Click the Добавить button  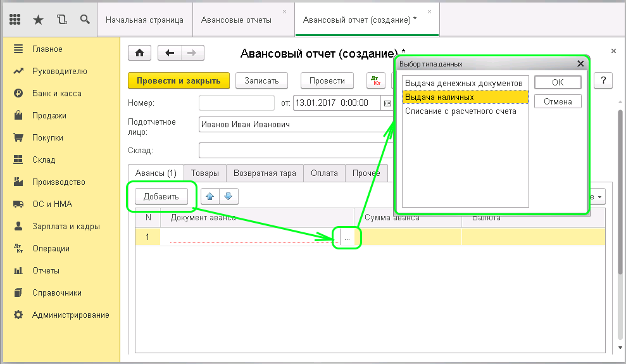[161, 196]
